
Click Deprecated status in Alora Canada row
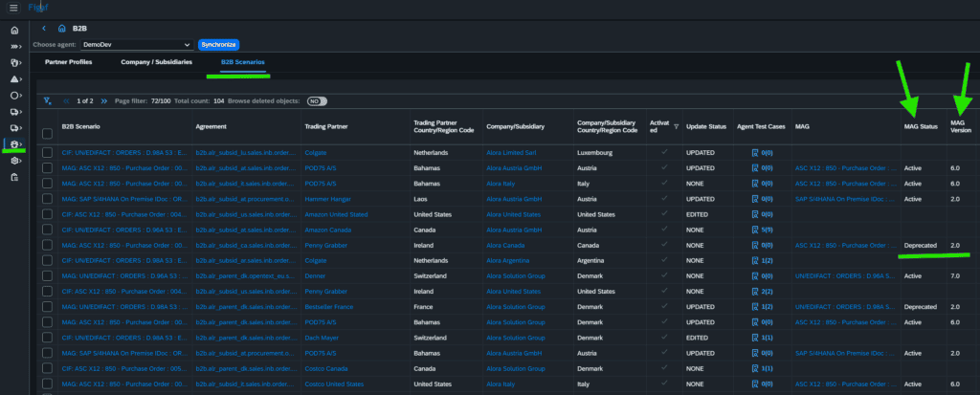point(921,245)
